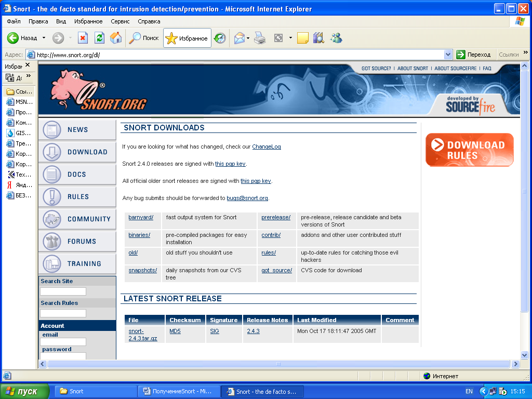Screen dimensions: 532x399
Task: Stop page loading with red X icon
Action: [83, 38]
